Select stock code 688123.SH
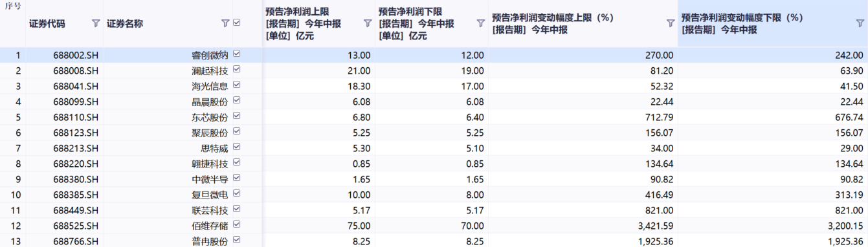This screenshot has height=247, width=868. 75,133
